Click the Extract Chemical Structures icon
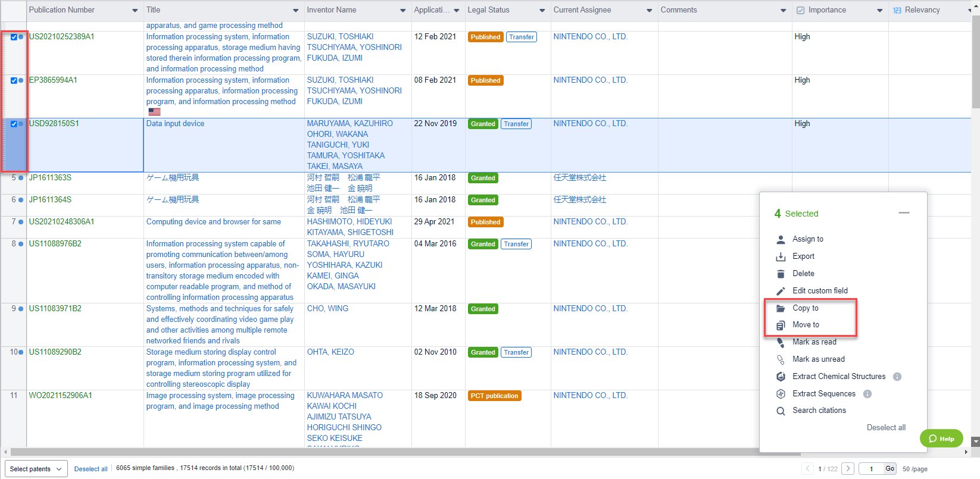 [781, 377]
